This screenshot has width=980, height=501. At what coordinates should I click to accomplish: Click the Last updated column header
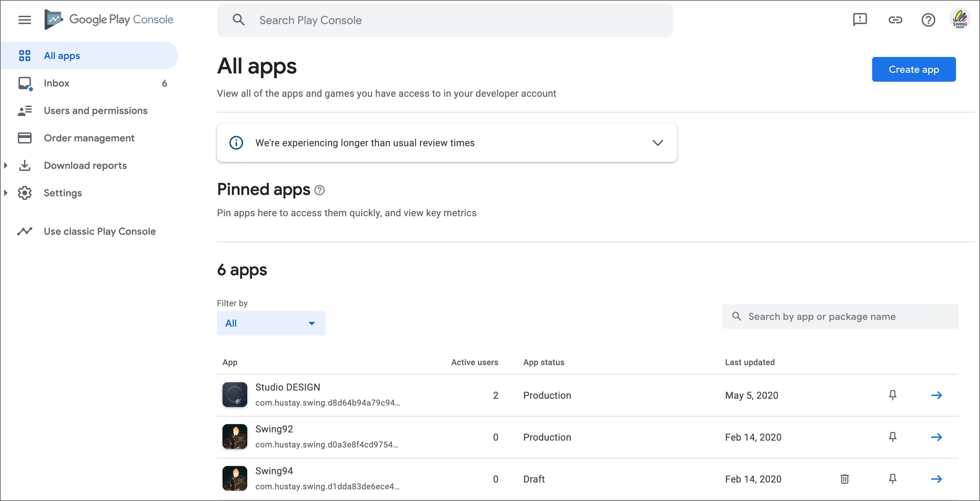[750, 362]
